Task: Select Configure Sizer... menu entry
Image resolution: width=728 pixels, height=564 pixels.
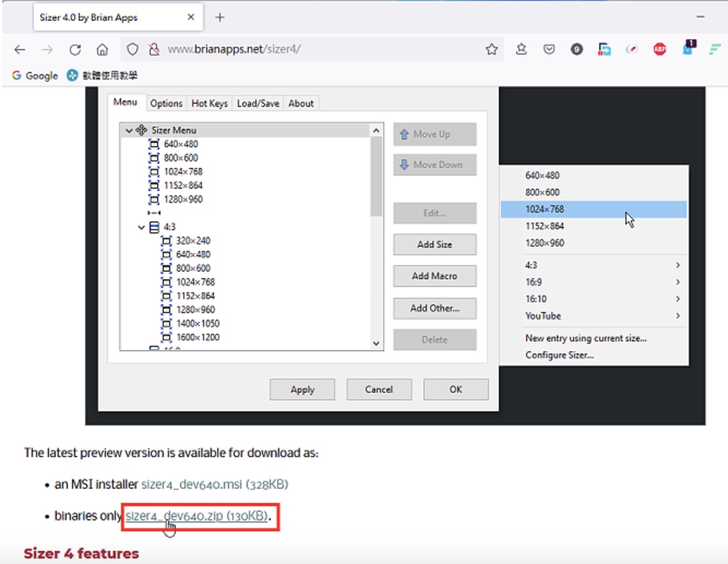Action: coord(560,355)
